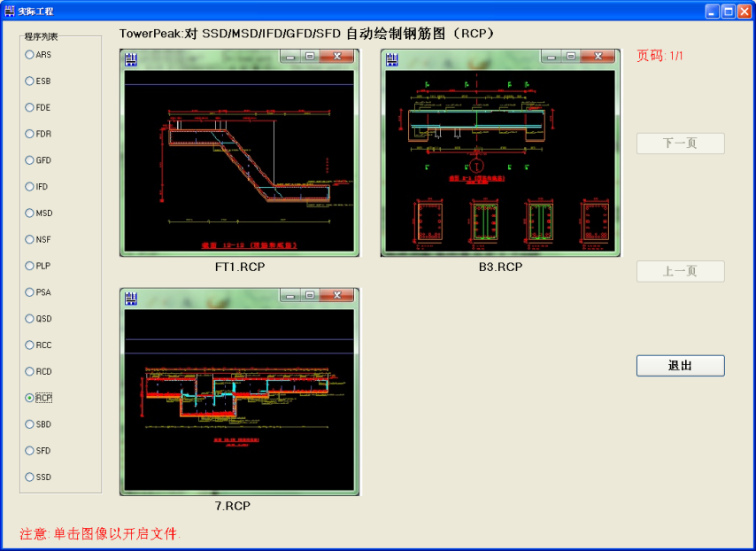Open the B3.RCP beam drawing thumbnail
The image size is (756, 551).
click(x=500, y=152)
